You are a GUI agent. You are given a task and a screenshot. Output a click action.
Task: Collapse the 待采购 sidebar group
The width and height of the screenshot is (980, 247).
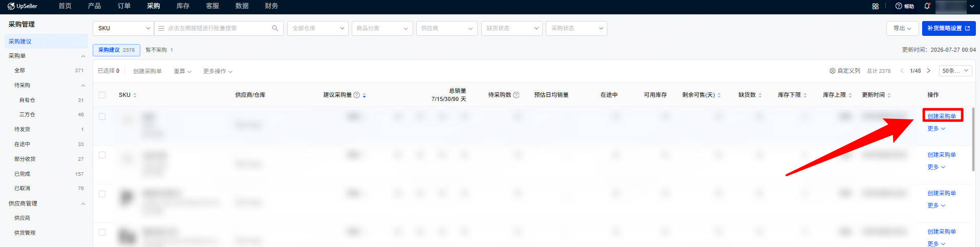tap(83, 85)
